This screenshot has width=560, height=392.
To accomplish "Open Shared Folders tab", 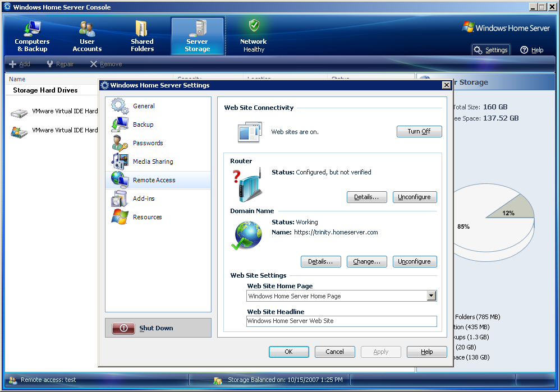I will 142,36.
